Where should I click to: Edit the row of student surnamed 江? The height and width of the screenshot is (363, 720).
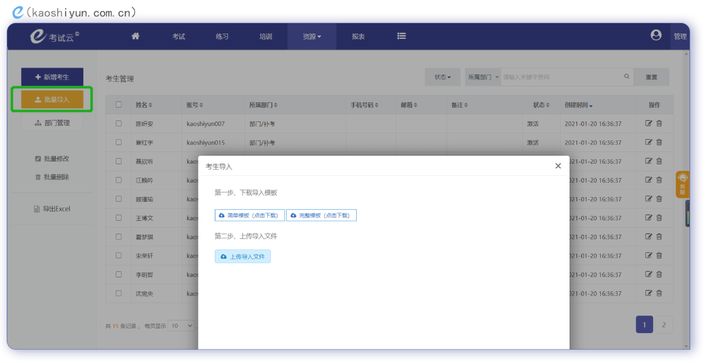click(x=648, y=180)
